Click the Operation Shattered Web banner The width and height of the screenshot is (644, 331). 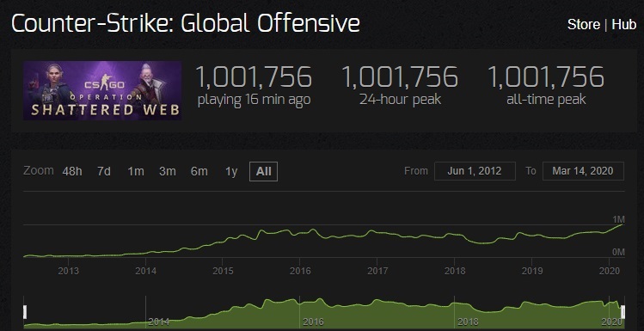pos(102,90)
